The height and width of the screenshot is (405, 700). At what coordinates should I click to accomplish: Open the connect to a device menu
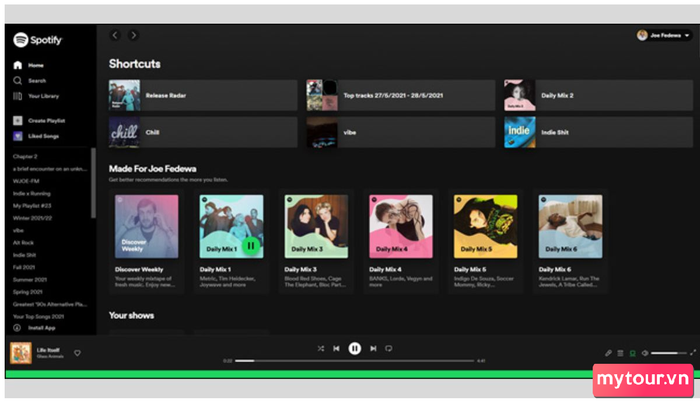tap(633, 353)
